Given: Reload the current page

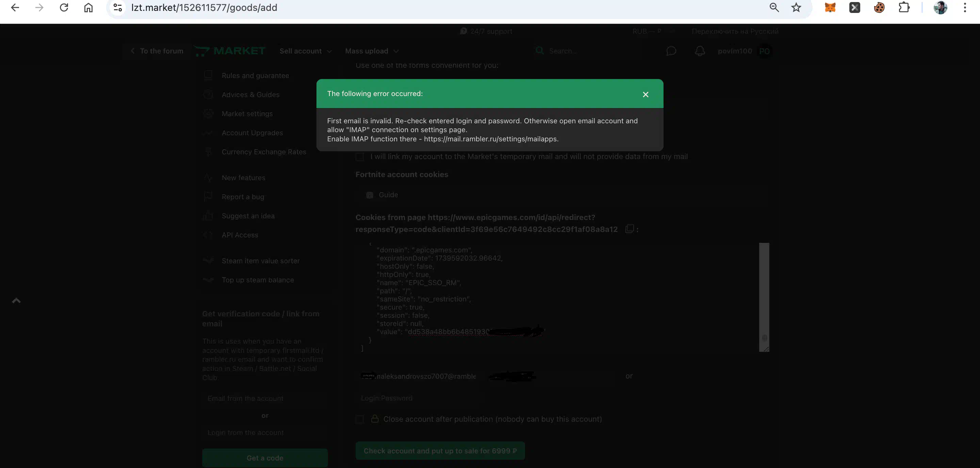Looking at the screenshot, I should pyautogui.click(x=64, y=7).
